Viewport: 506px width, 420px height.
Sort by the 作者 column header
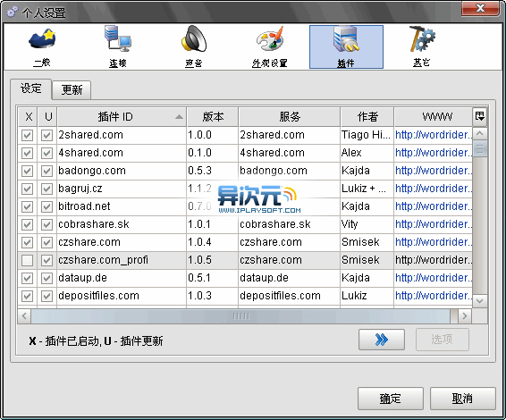pos(367,117)
